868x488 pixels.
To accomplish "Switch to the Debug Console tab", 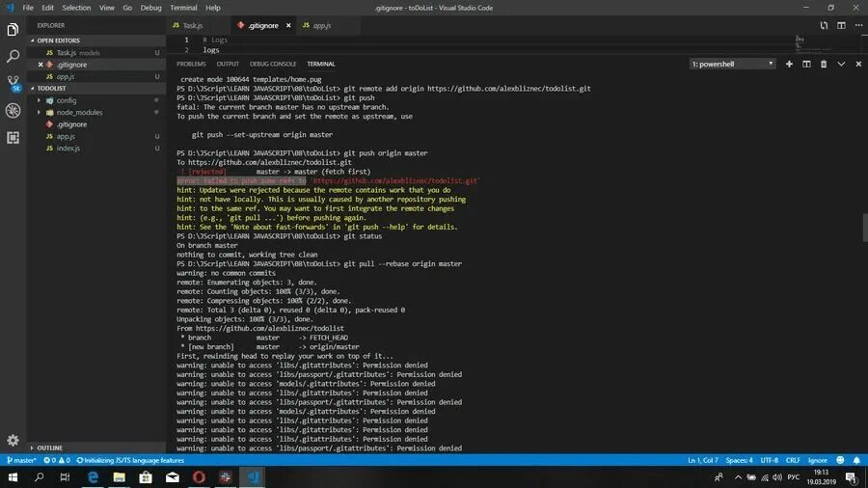I will point(273,65).
